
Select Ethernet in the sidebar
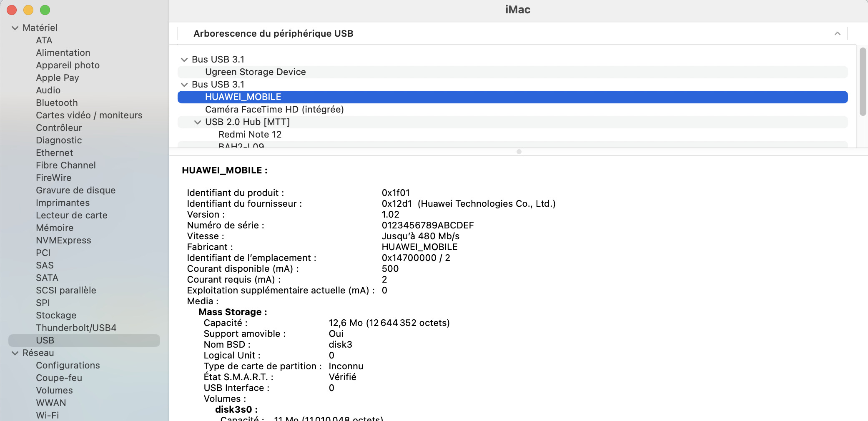click(x=54, y=153)
